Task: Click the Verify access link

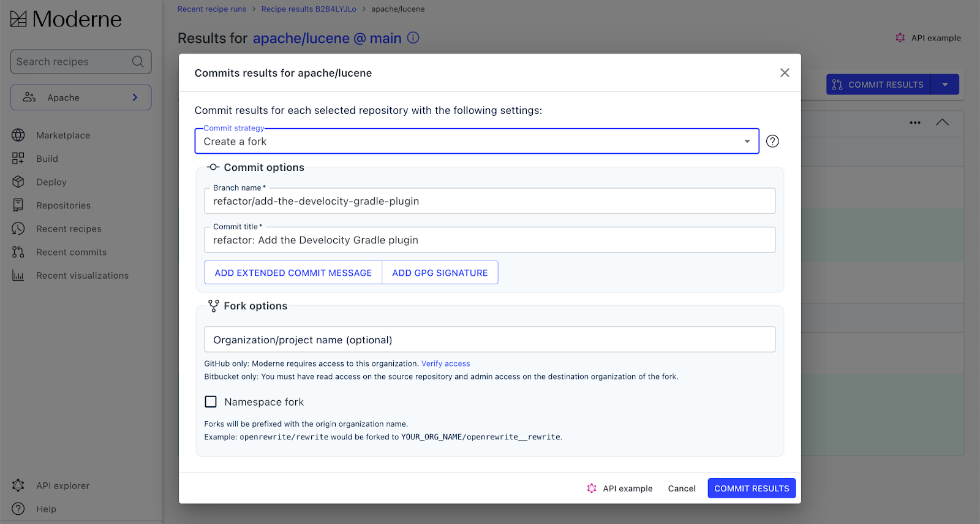Action: (x=446, y=363)
